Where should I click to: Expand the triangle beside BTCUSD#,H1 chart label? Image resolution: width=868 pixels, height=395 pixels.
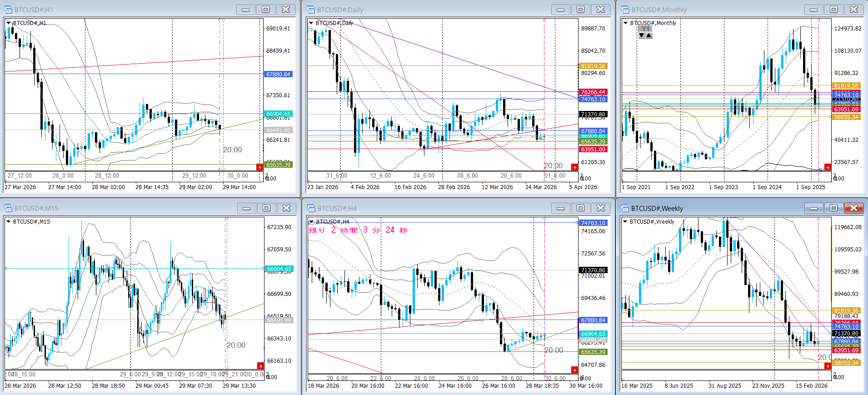click(9, 23)
